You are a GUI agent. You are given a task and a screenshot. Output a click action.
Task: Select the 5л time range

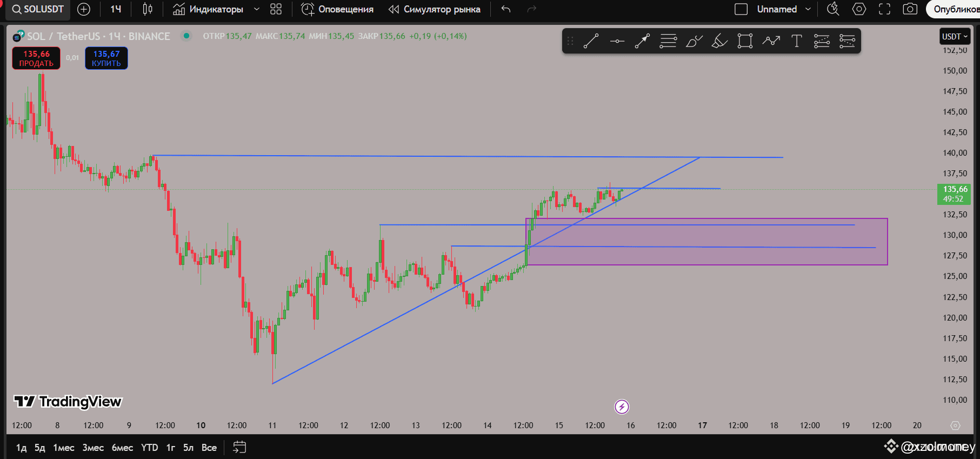click(x=188, y=447)
